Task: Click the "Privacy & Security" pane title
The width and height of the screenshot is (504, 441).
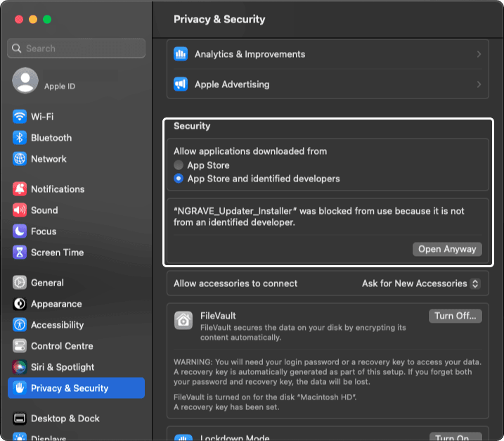Action: 219,19
